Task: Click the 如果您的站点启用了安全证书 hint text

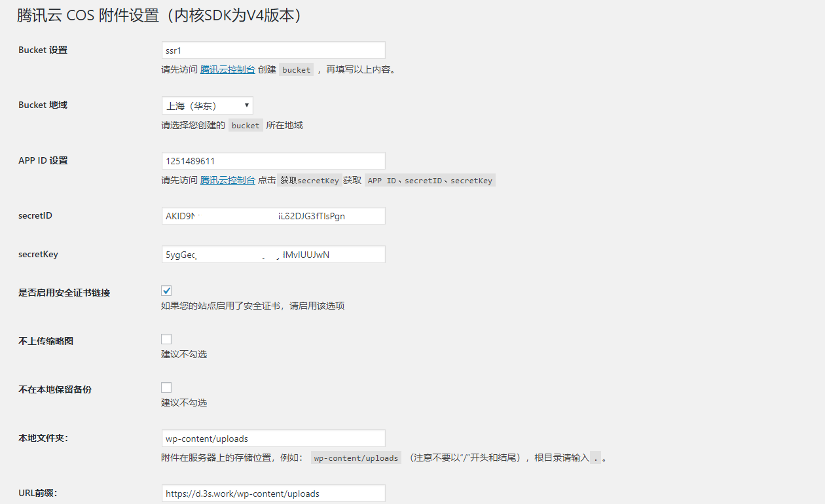Action: [x=253, y=306]
